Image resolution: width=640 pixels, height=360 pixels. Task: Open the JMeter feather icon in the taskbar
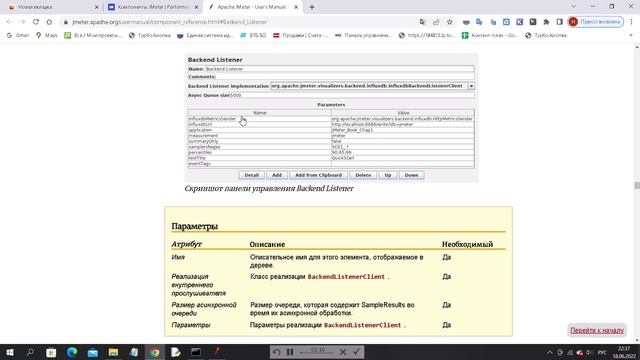coord(217,352)
